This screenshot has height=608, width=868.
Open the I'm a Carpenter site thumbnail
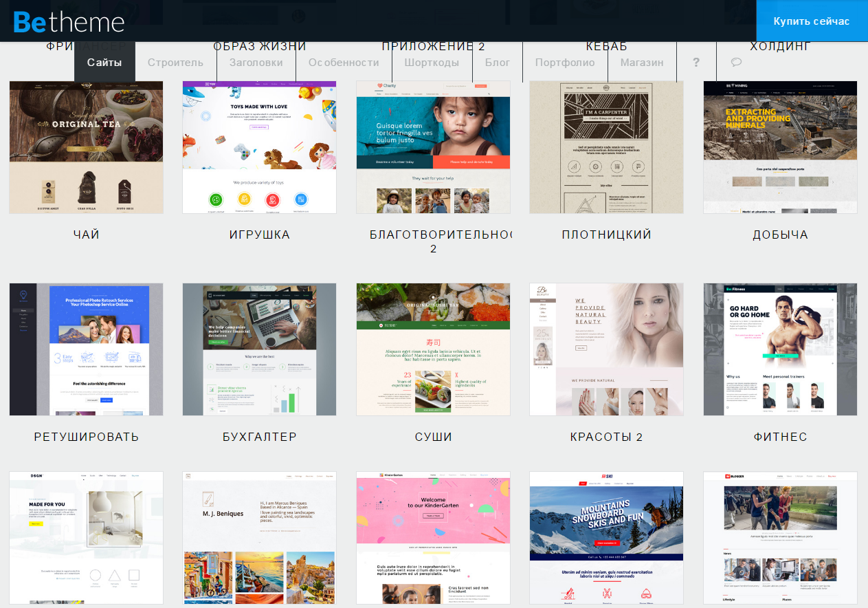click(607, 147)
